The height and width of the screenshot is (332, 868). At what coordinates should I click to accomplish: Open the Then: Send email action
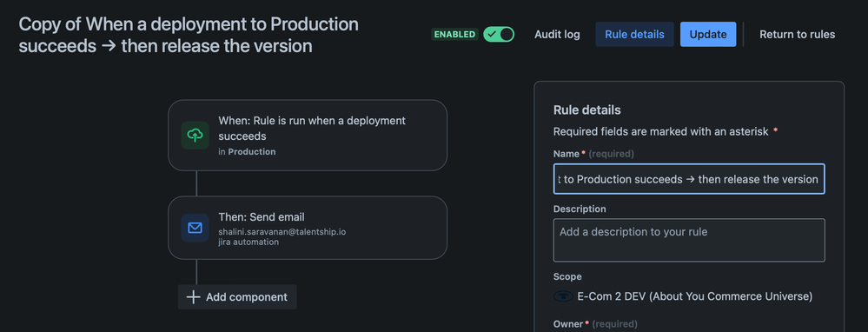[x=308, y=228]
